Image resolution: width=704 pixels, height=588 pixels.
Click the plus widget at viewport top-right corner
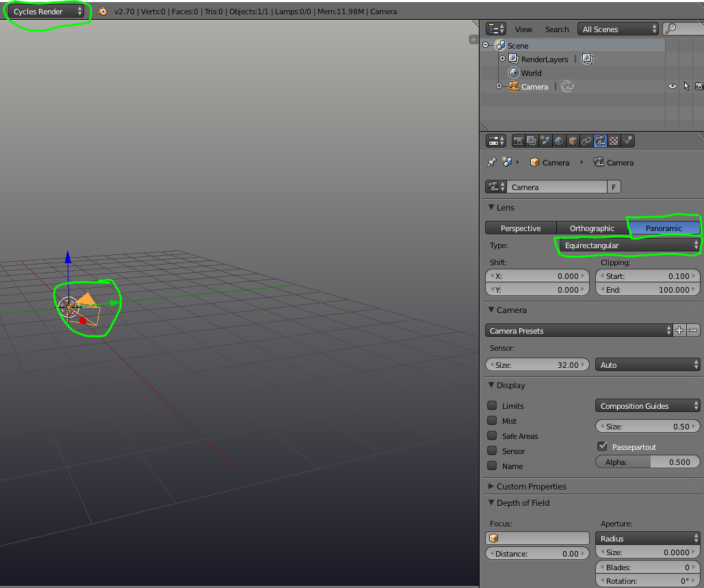pos(473,40)
